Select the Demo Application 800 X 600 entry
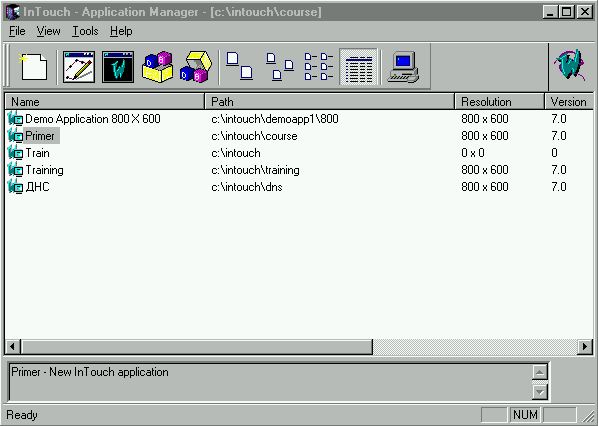This screenshot has height=426, width=598. pyautogui.click(x=93, y=119)
